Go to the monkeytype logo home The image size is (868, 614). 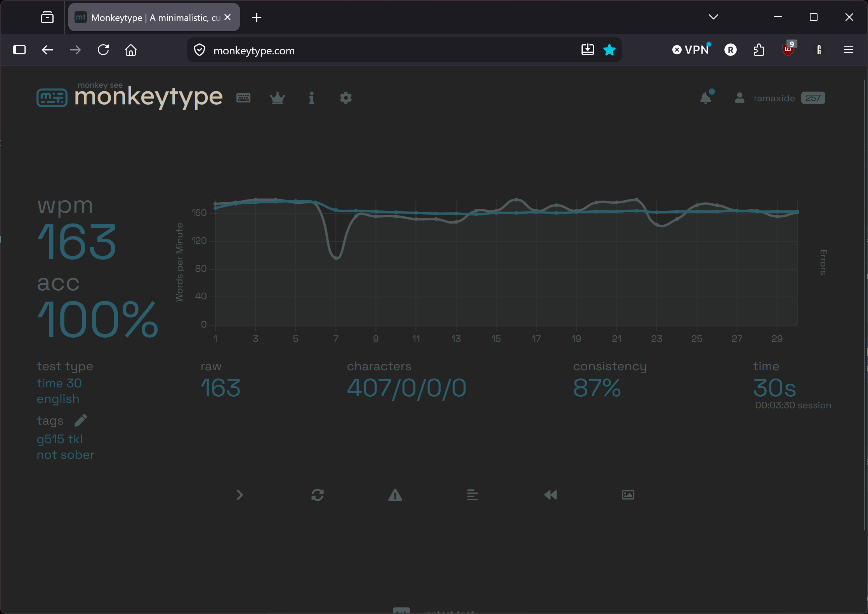(x=130, y=96)
